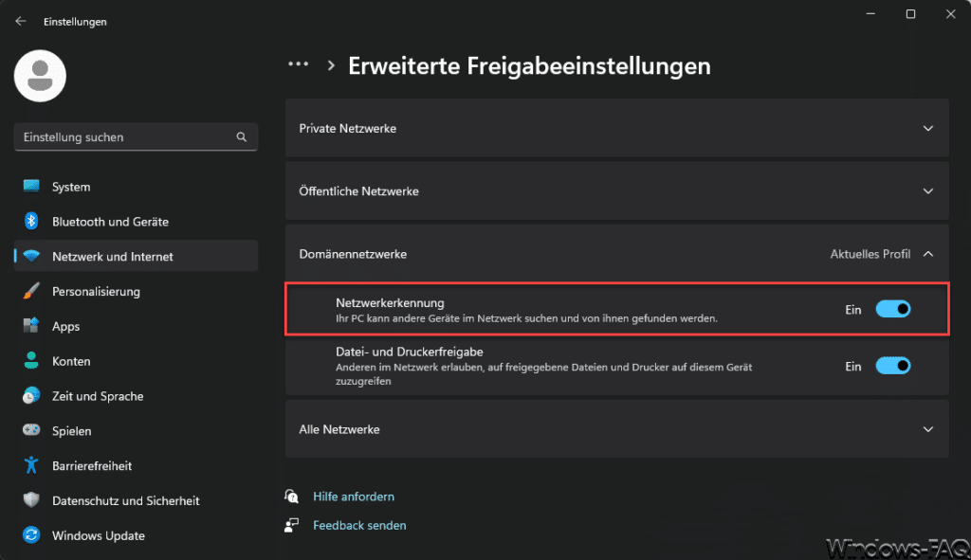
Task: Open Datenschutz und Sicherheit settings
Action: [136, 500]
